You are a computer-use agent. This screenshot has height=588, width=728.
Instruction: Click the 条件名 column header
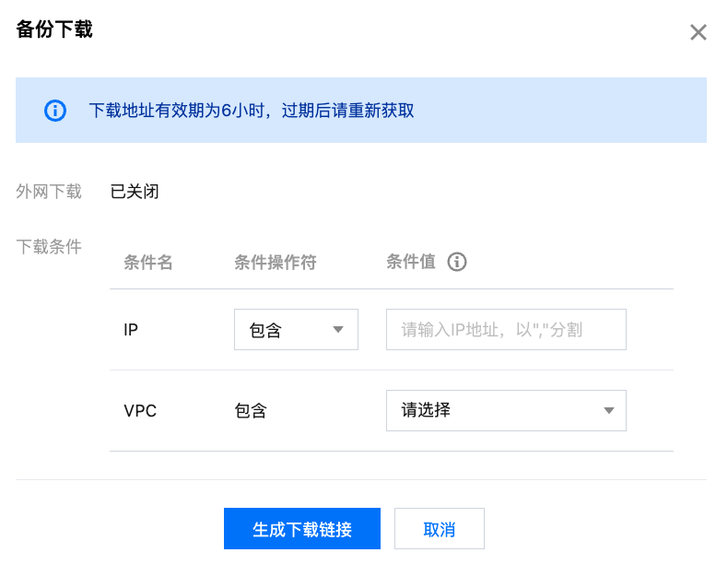(x=148, y=263)
